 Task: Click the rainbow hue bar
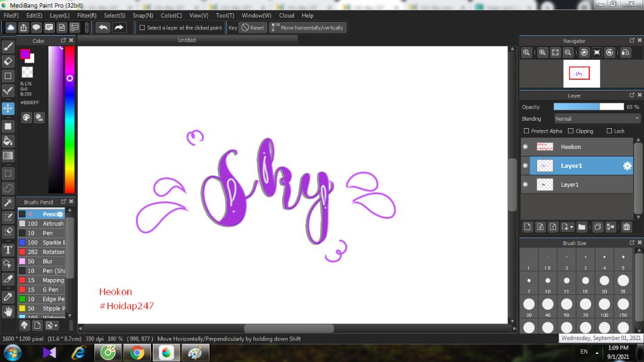click(70, 119)
